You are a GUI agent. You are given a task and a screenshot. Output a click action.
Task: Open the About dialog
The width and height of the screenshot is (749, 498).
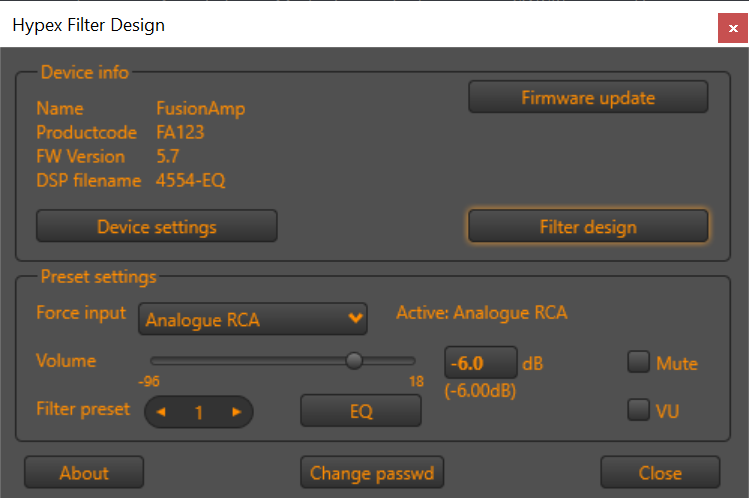point(84,472)
